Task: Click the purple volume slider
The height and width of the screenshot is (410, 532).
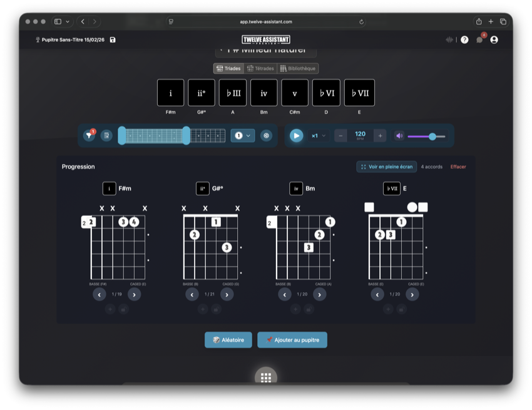Action: point(426,136)
